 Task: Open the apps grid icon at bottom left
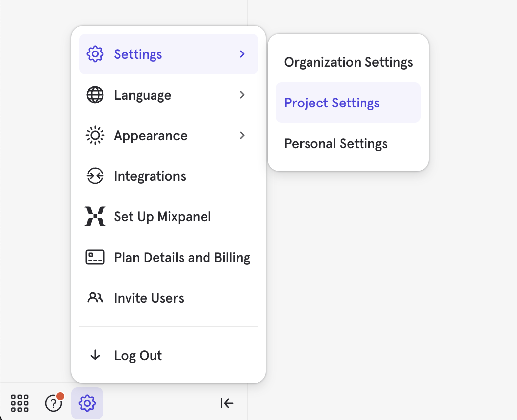point(19,403)
